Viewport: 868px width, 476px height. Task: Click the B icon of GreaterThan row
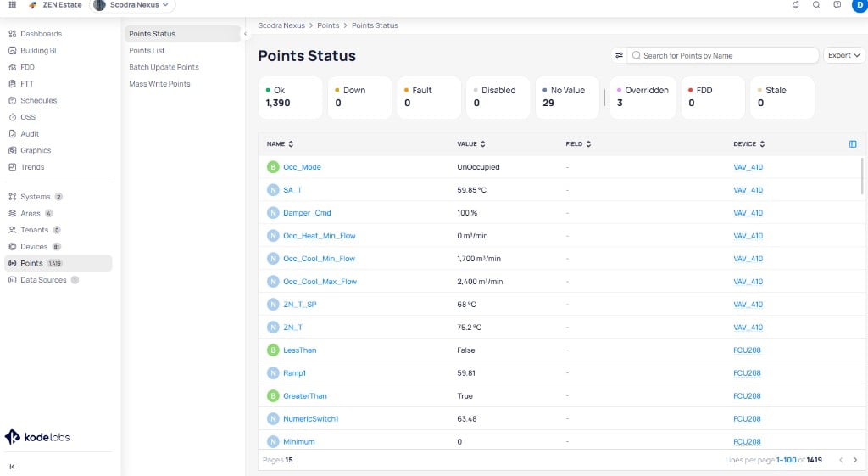(273, 396)
